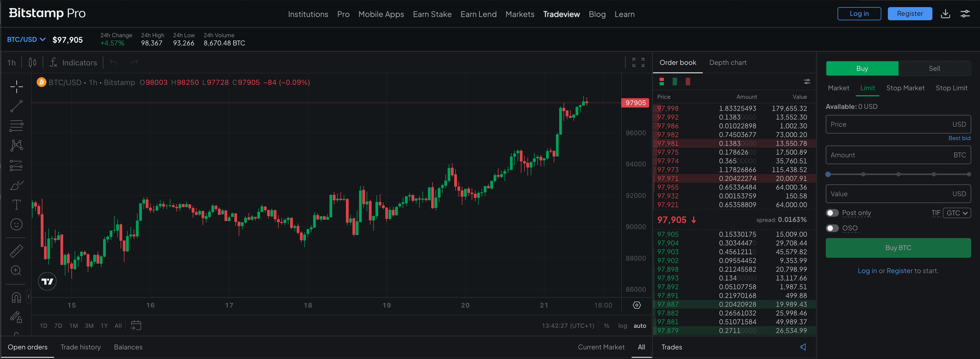The height and width of the screenshot is (359, 980).
Task: Open the 1h timeframe selector
Action: [11, 63]
